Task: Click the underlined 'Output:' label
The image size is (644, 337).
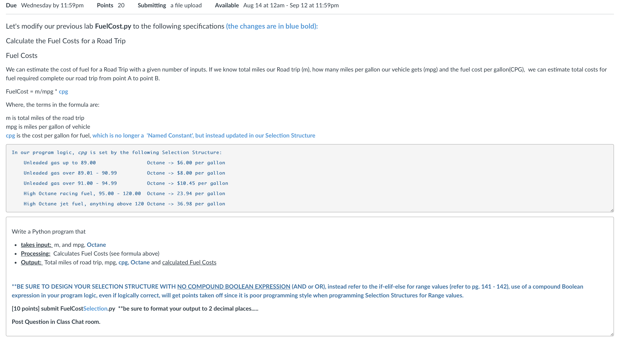Action: 32,262
